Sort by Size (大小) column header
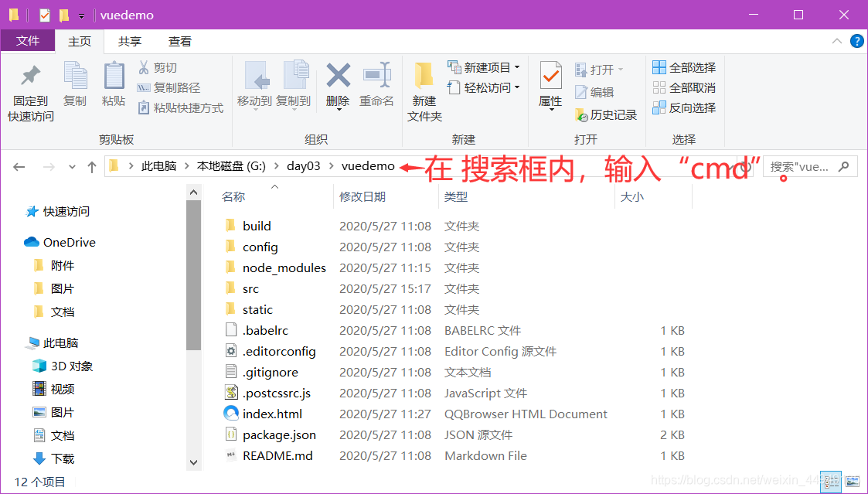 click(632, 196)
